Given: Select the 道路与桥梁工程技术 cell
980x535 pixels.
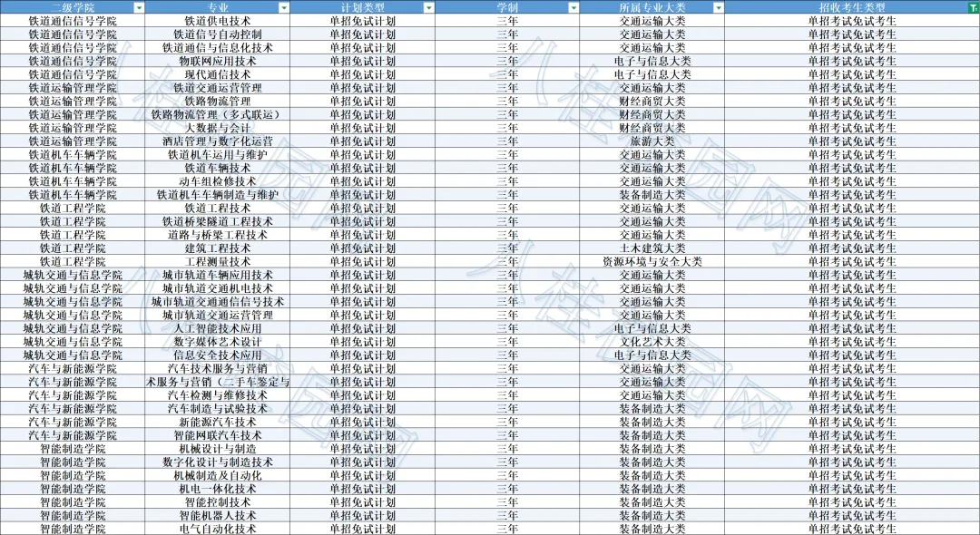Looking at the screenshot, I should 218,235.
